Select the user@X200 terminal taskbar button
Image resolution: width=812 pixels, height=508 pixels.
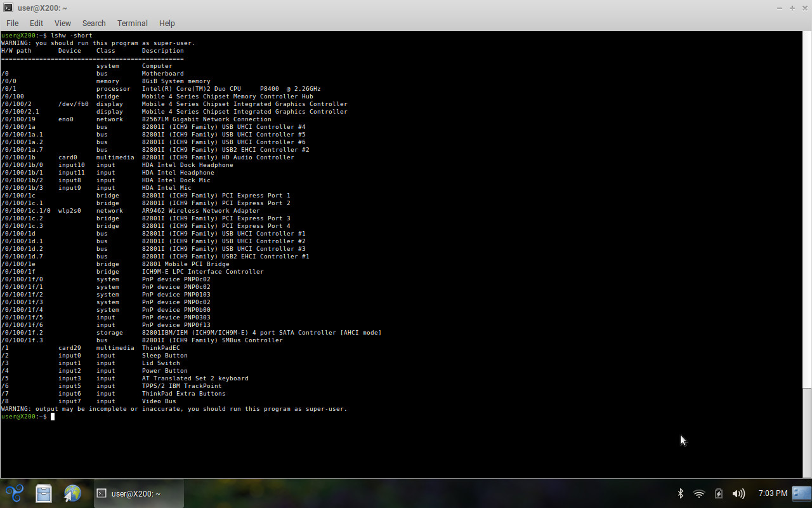(139, 493)
